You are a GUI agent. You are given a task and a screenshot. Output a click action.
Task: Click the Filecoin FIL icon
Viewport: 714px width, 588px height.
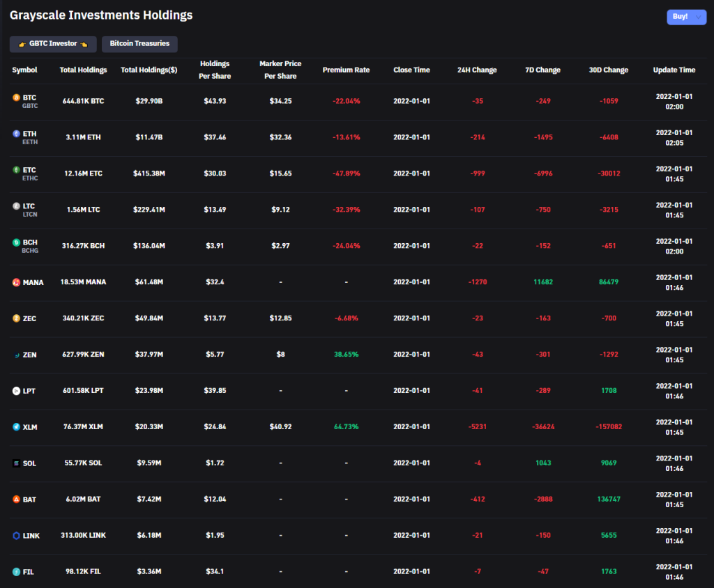click(17, 572)
